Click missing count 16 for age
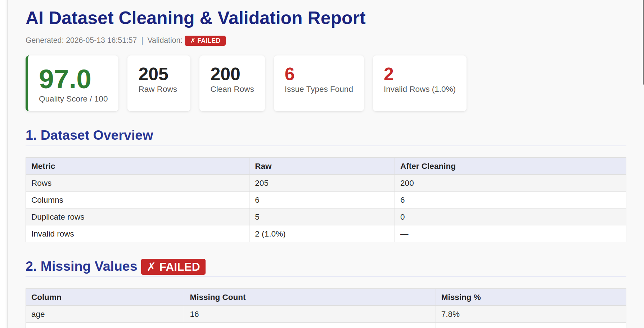This screenshot has width=644, height=328. pyautogui.click(x=310, y=314)
